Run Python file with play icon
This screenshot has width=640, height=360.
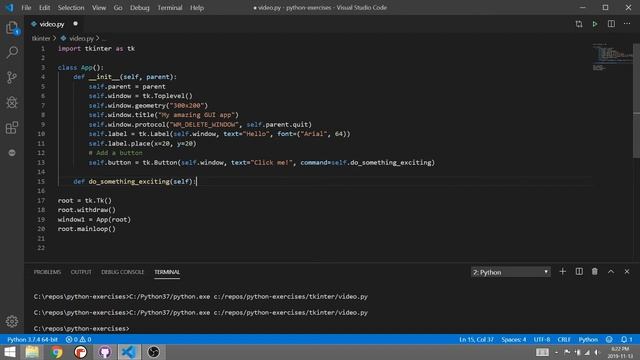595,24
